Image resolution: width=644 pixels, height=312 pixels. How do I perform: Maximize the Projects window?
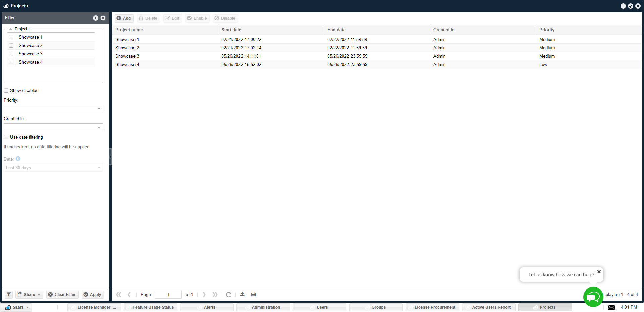631,6
